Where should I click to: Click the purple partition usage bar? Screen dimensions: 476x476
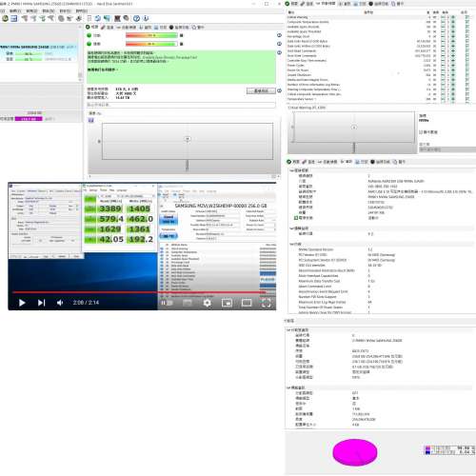point(29,119)
